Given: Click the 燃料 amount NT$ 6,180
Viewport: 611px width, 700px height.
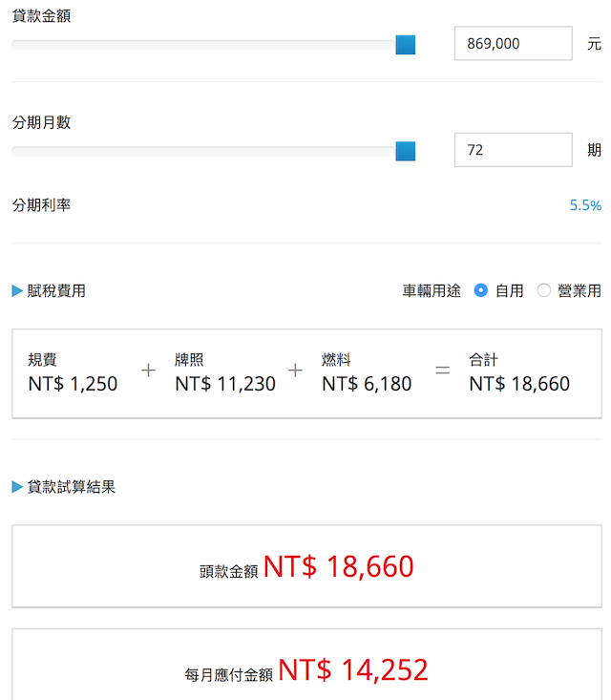Looking at the screenshot, I should click(367, 384).
